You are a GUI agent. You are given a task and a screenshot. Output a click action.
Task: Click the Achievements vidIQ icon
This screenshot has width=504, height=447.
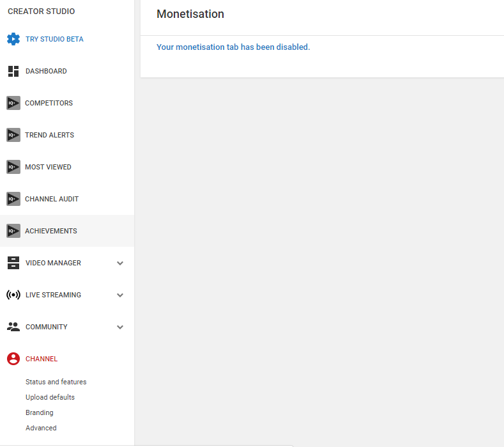coord(13,231)
